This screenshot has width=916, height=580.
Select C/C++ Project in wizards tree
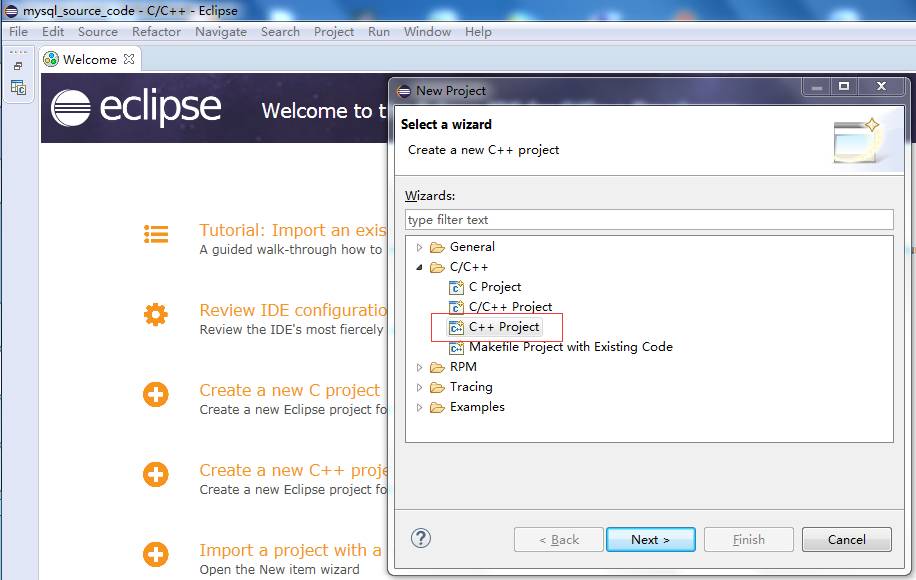510,307
